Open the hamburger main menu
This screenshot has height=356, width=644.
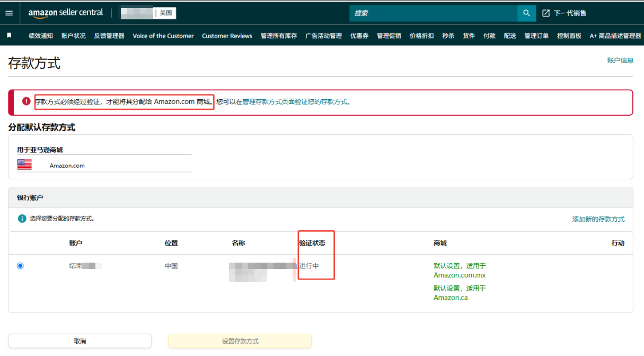[9, 13]
